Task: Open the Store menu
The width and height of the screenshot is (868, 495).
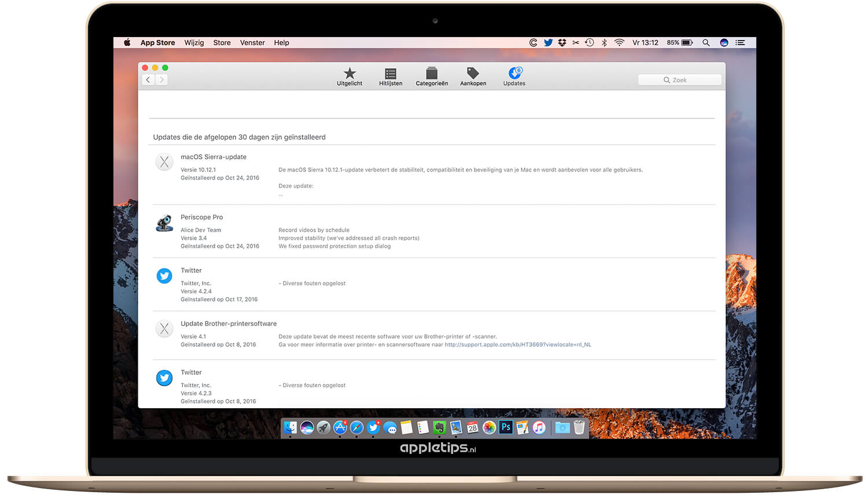Action: 222,43
